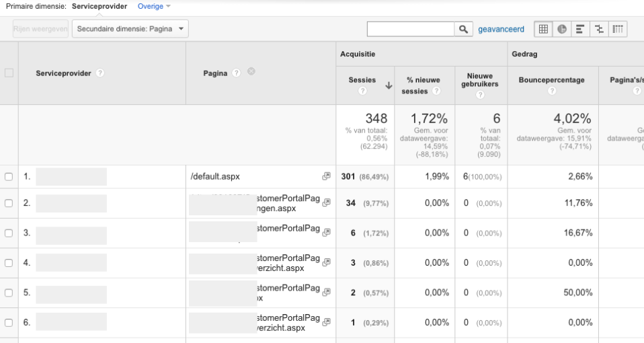The image size is (644, 343).
Task: Select the comparison view icon
Action: pyautogui.click(x=599, y=29)
